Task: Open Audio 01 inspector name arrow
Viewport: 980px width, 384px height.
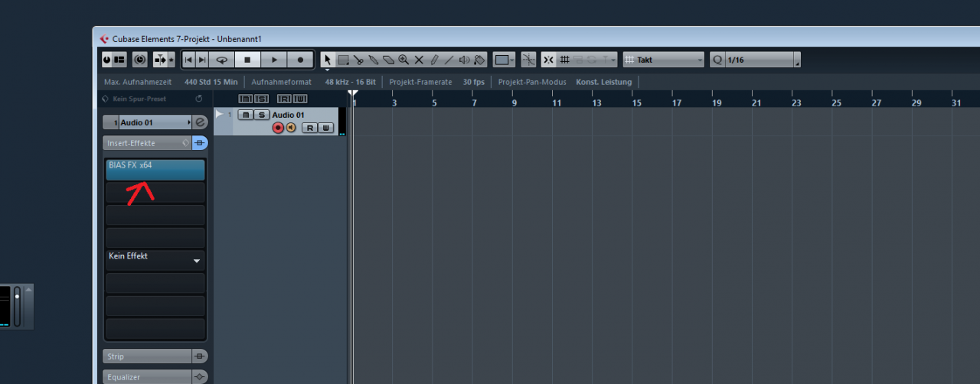Action: coord(189,122)
